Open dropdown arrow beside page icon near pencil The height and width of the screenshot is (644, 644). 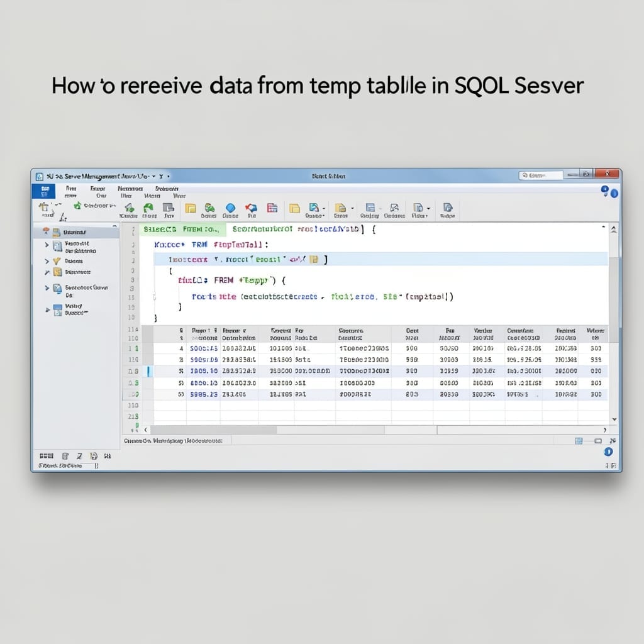(429, 208)
